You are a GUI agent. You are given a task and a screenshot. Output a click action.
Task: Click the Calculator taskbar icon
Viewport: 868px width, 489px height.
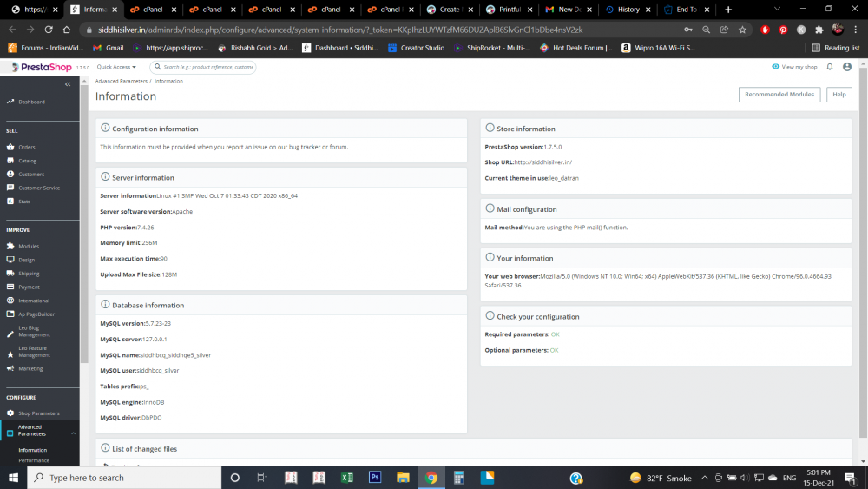(459, 478)
